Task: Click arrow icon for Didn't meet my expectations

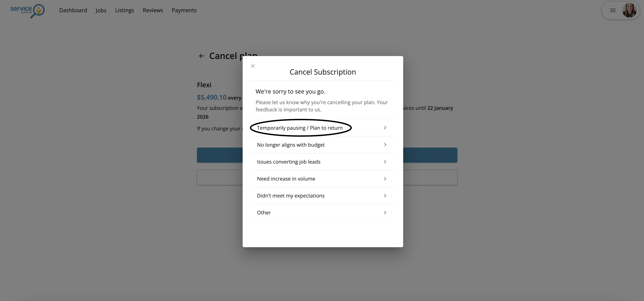Action: (385, 196)
